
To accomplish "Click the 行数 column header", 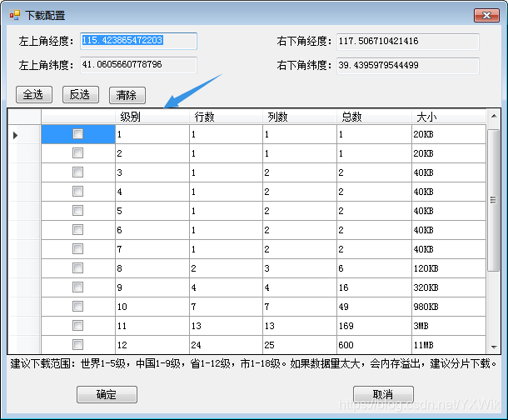I will [226, 117].
